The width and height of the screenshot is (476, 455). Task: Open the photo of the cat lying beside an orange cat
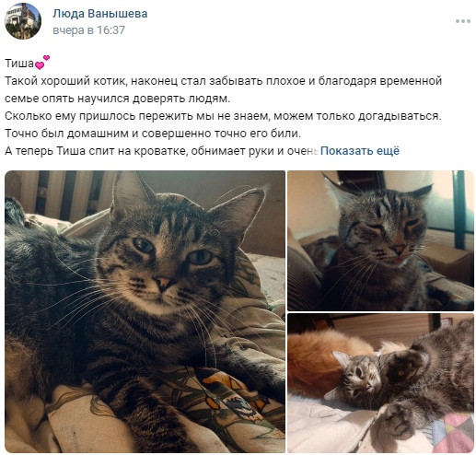click(380, 383)
